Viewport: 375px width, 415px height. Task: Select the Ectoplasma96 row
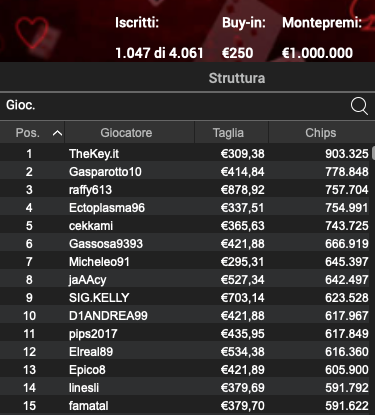click(186, 208)
